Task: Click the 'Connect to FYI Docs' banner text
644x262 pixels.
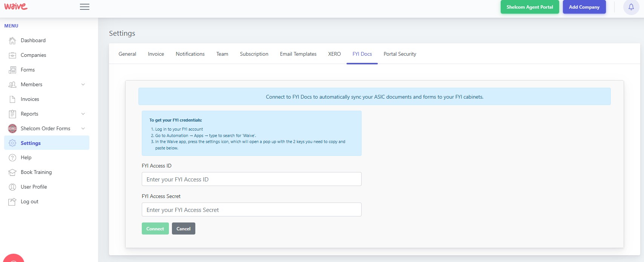Action: tap(374, 97)
